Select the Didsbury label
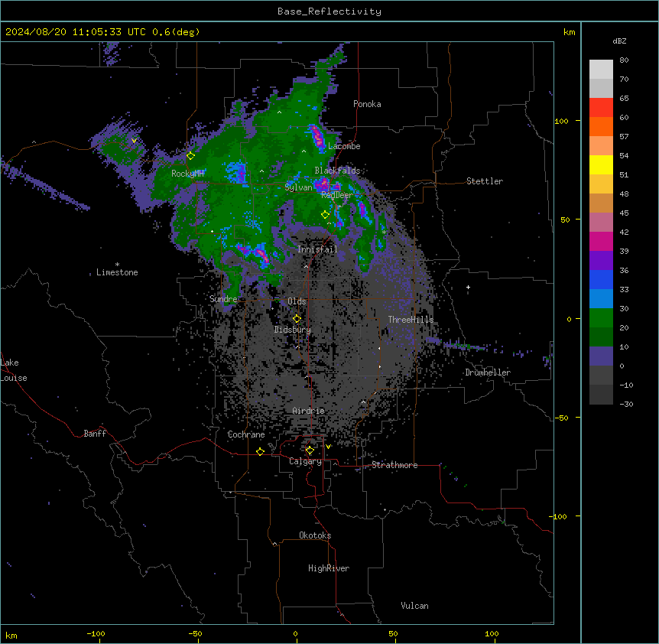 [293, 330]
